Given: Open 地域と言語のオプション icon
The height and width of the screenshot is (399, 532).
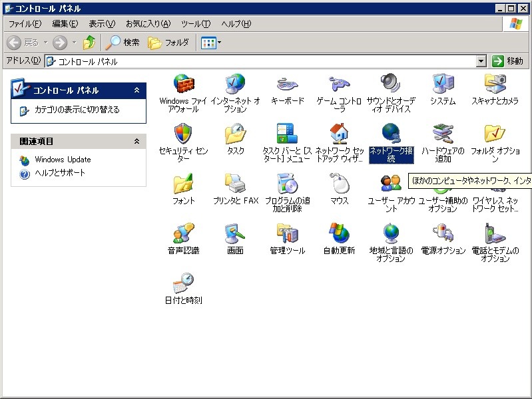Looking at the screenshot, I should [x=391, y=233].
